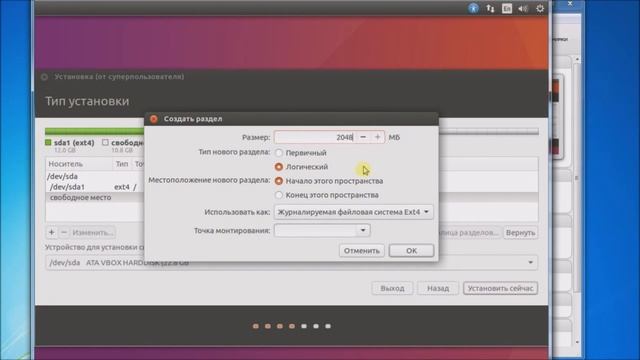Click the Отменить button
The width and height of the screenshot is (640, 360).
pyautogui.click(x=362, y=251)
